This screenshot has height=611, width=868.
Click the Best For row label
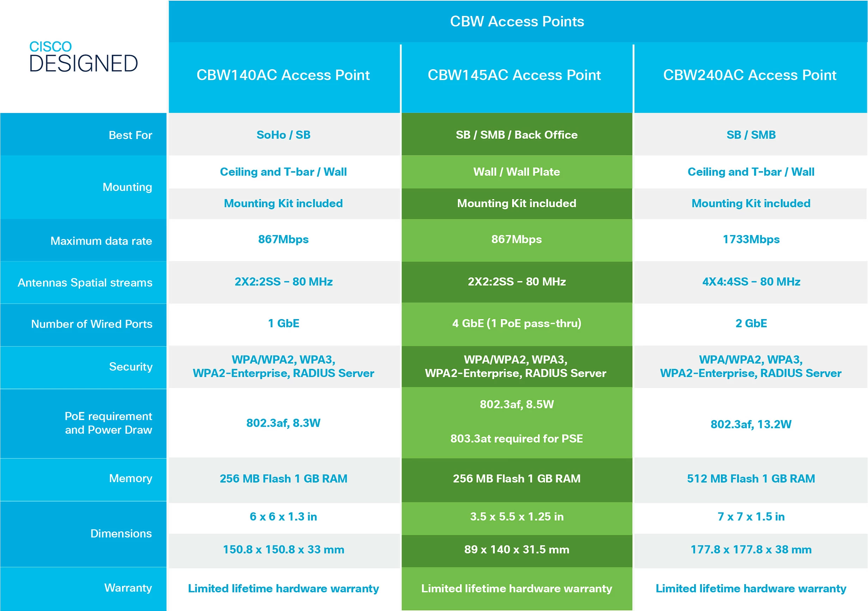[x=130, y=135]
